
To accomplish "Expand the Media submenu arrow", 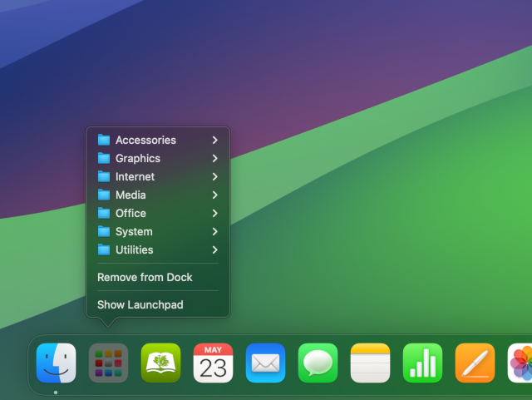I will 214,195.
